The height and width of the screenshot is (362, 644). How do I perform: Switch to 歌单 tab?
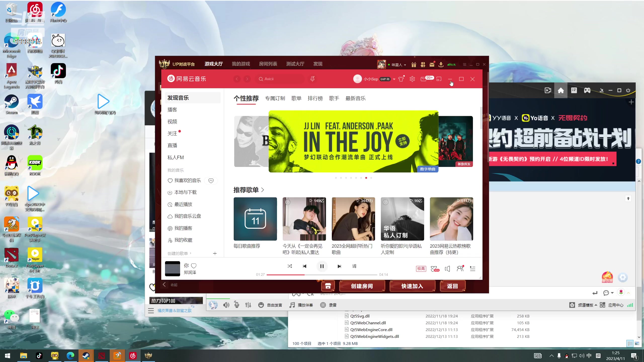[x=296, y=98]
